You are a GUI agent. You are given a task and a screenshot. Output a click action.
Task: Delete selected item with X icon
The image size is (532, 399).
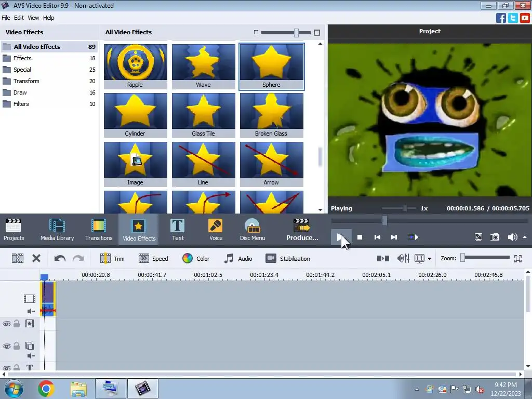[36, 259]
